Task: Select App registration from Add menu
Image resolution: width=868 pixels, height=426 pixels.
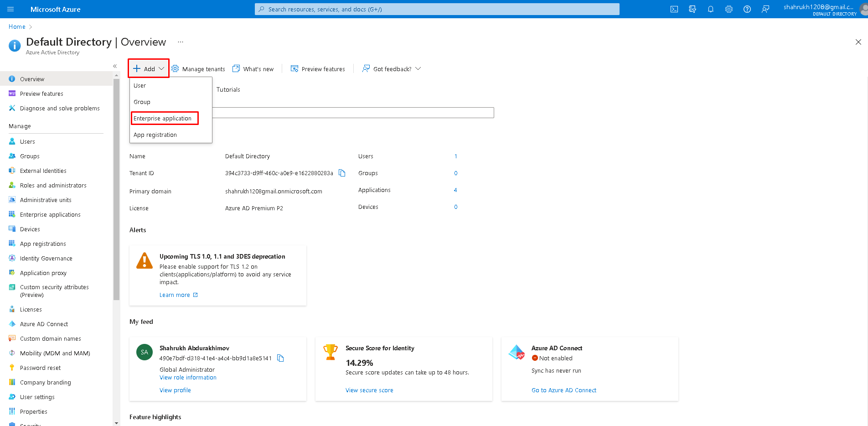Action: pos(170,135)
